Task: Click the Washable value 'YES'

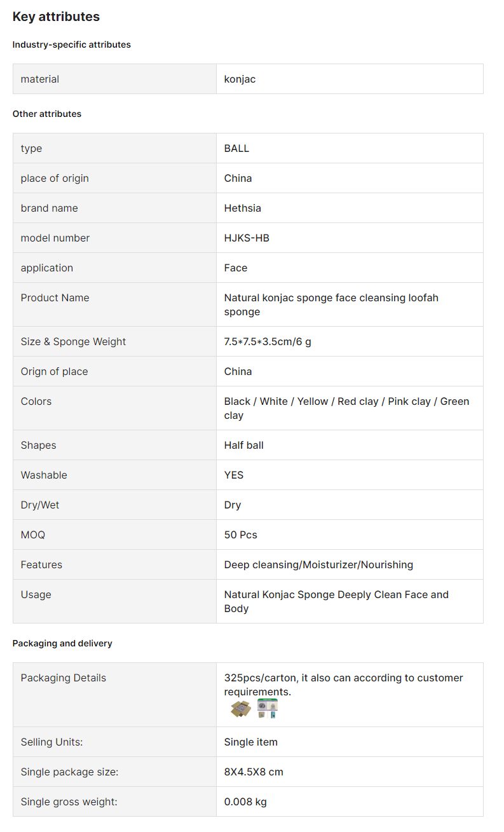Action: (234, 475)
